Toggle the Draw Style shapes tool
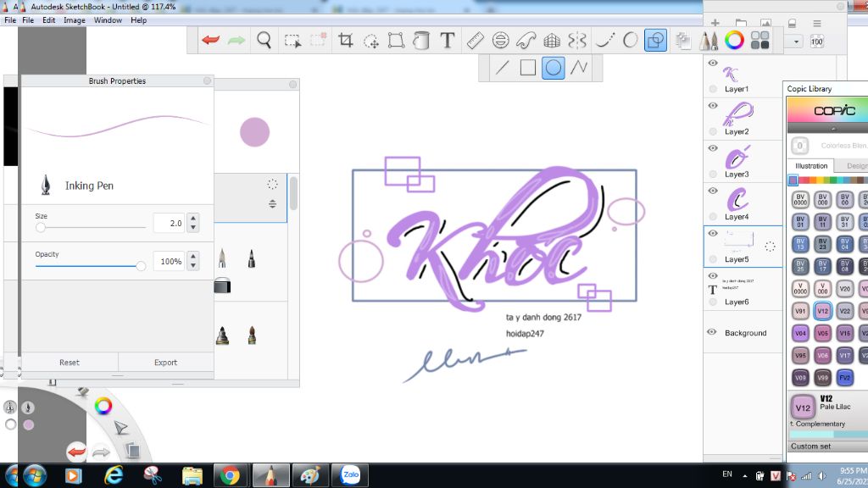The image size is (868, 488). (655, 40)
